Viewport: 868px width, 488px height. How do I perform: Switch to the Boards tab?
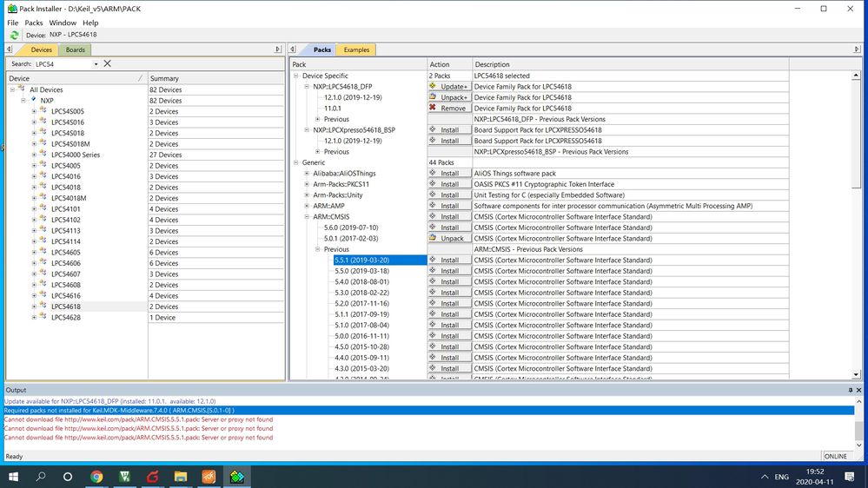76,49
